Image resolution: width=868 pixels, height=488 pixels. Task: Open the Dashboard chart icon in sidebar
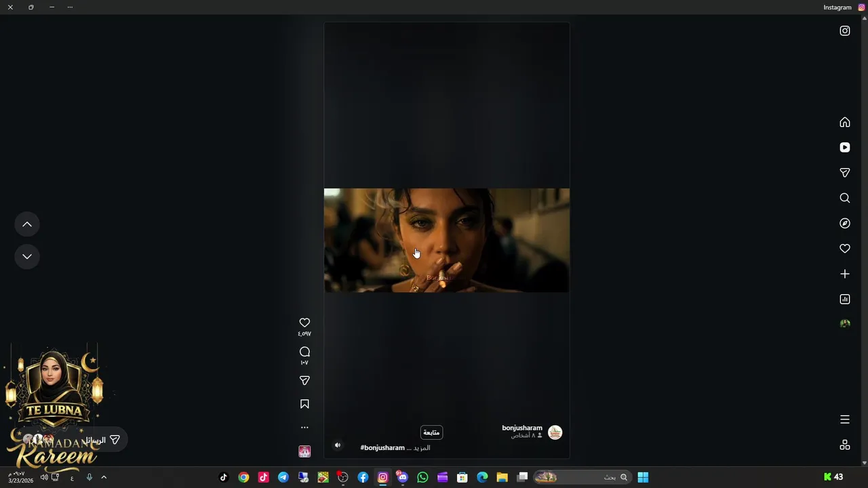click(845, 299)
